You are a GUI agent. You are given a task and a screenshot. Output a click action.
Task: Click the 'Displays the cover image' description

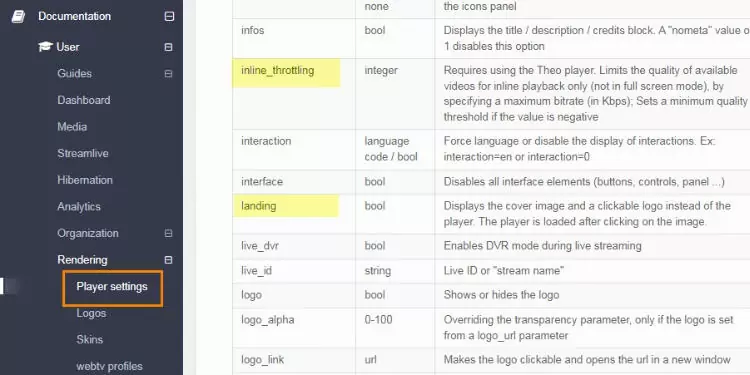(587, 214)
